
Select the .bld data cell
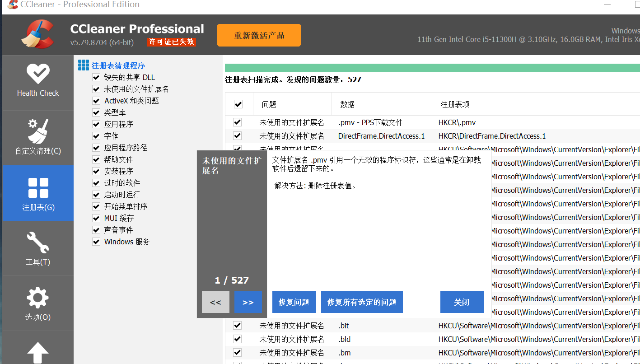[344, 339]
